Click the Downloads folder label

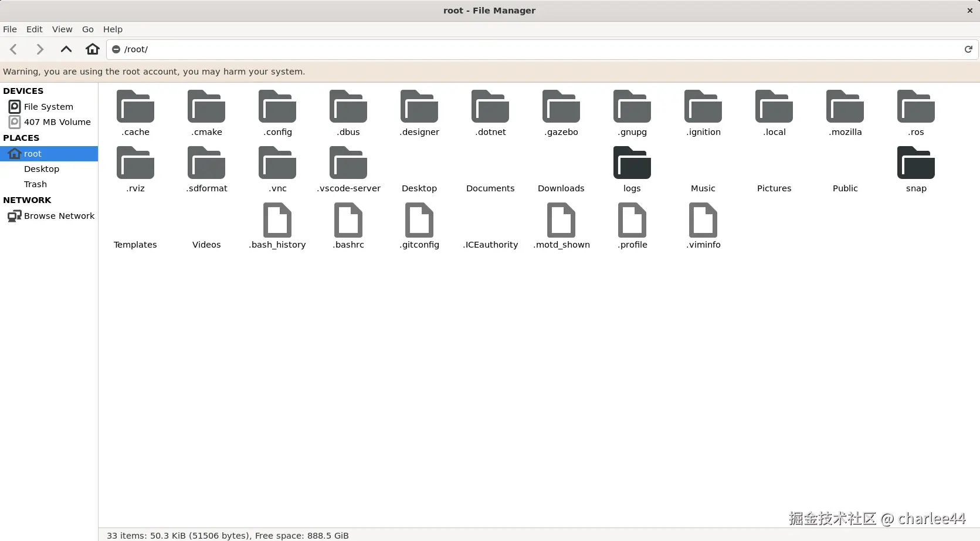561,188
